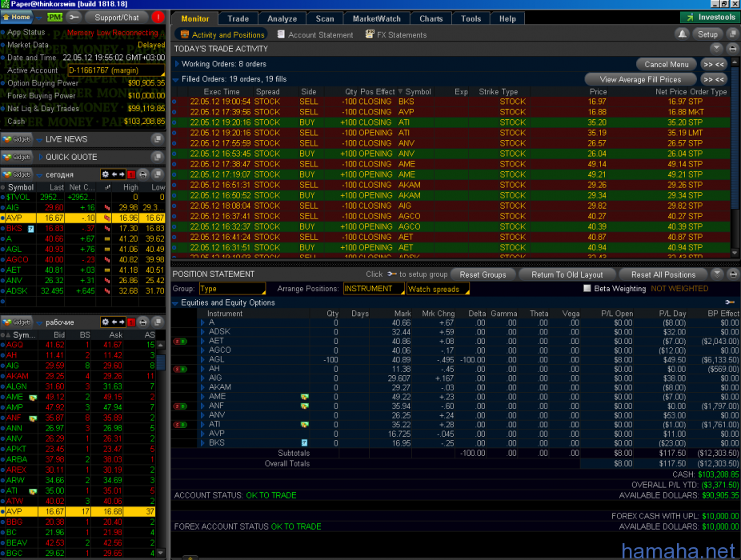Expand the QUICK QUOTE gadget
The image size is (741, 560).
[x=41, y=157]
